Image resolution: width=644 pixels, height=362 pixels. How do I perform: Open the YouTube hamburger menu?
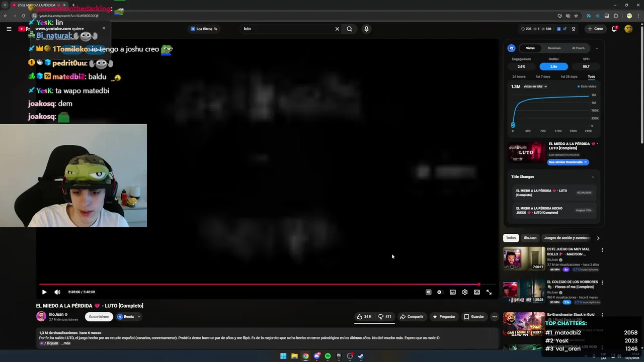click(9, 29)
